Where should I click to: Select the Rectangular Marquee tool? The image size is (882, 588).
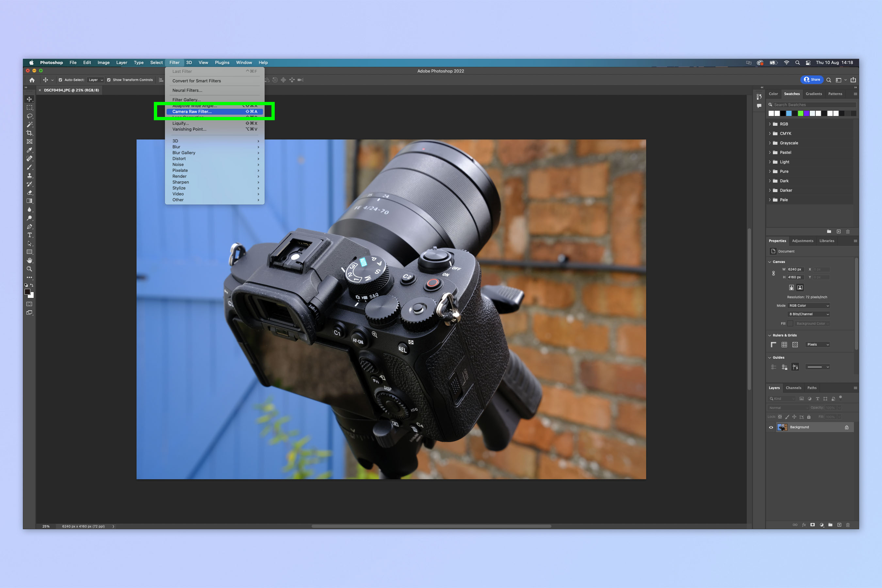pyautogui.click(x=29, y=107)
